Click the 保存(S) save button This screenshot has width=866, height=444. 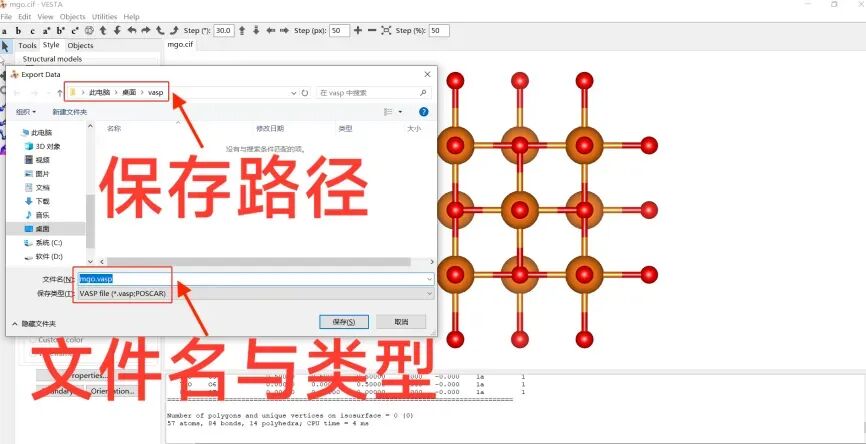tap(344, 321)
